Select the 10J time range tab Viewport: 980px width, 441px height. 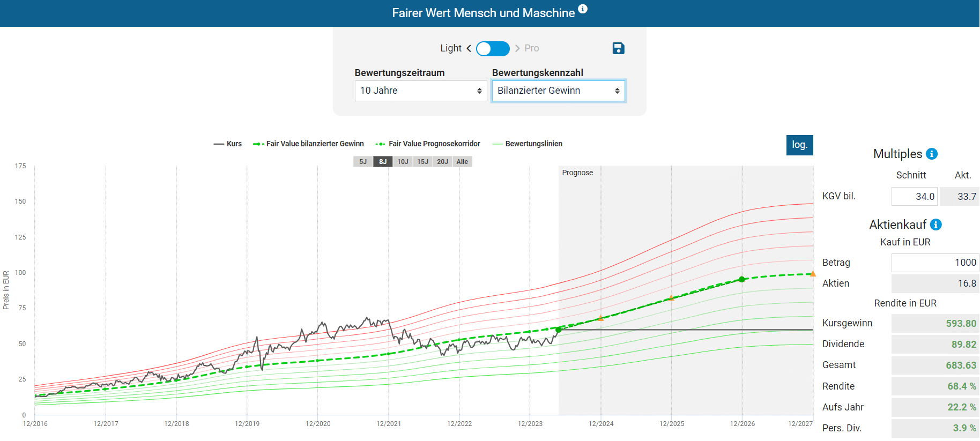[x=403, y=162]
